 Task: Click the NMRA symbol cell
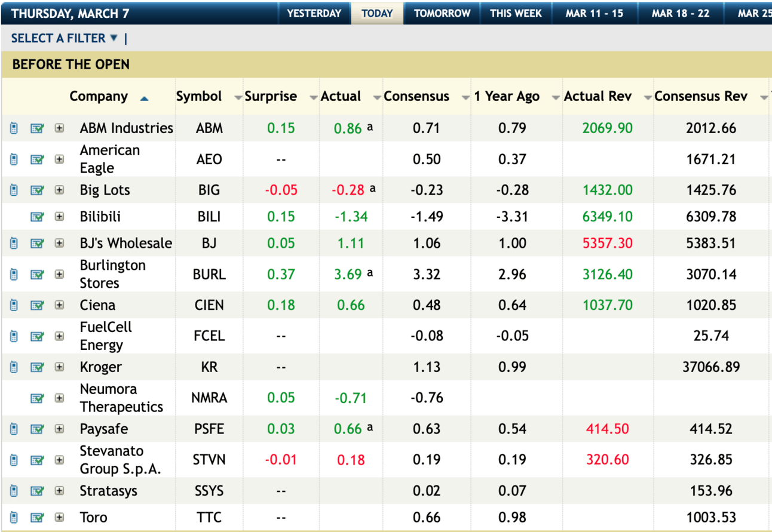tap(209, 398)
